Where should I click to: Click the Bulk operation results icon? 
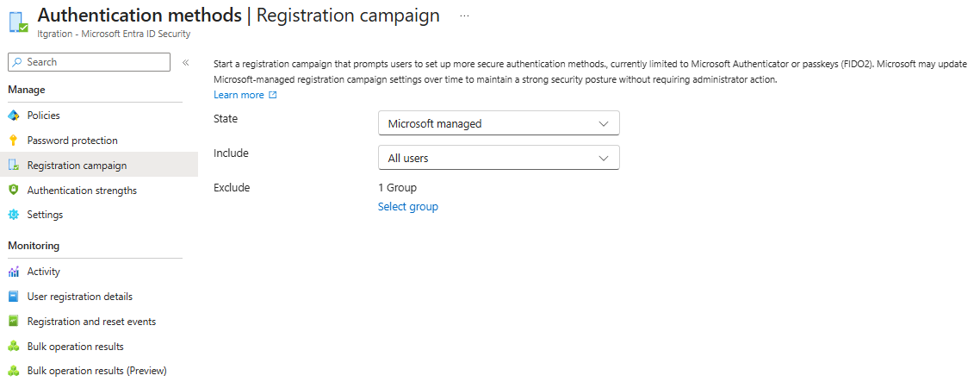[x=14, y=346]
